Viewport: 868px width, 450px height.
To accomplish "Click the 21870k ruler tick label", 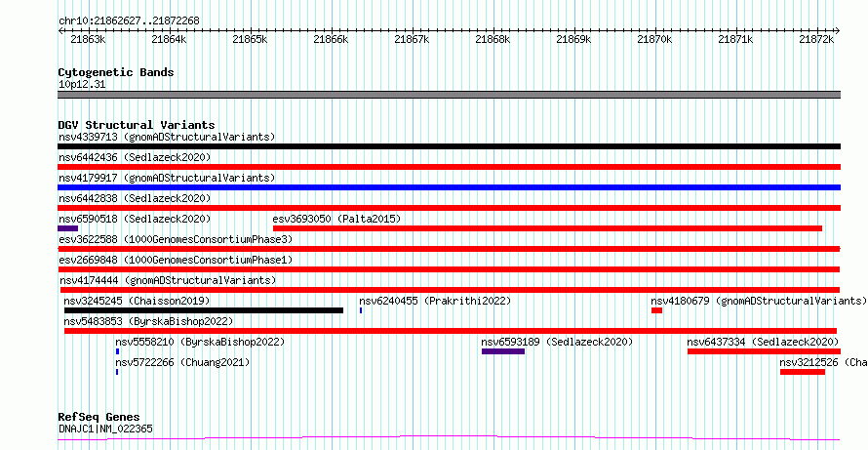I will pos(654,39).
